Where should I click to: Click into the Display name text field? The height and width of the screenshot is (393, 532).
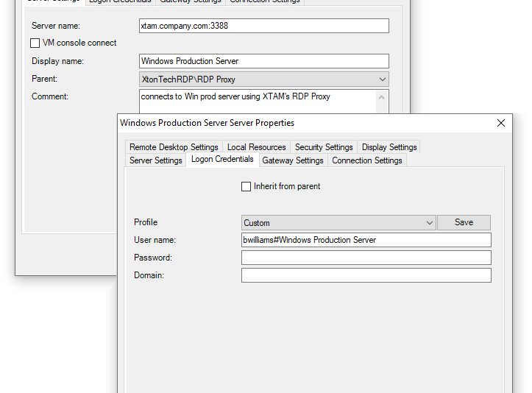[x=263, y=61]
